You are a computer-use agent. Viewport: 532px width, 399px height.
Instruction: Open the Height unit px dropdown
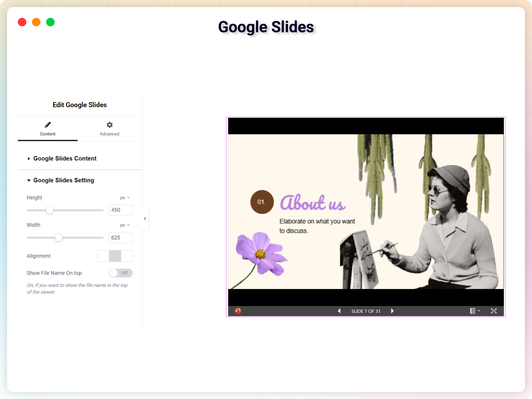[125, 198]
